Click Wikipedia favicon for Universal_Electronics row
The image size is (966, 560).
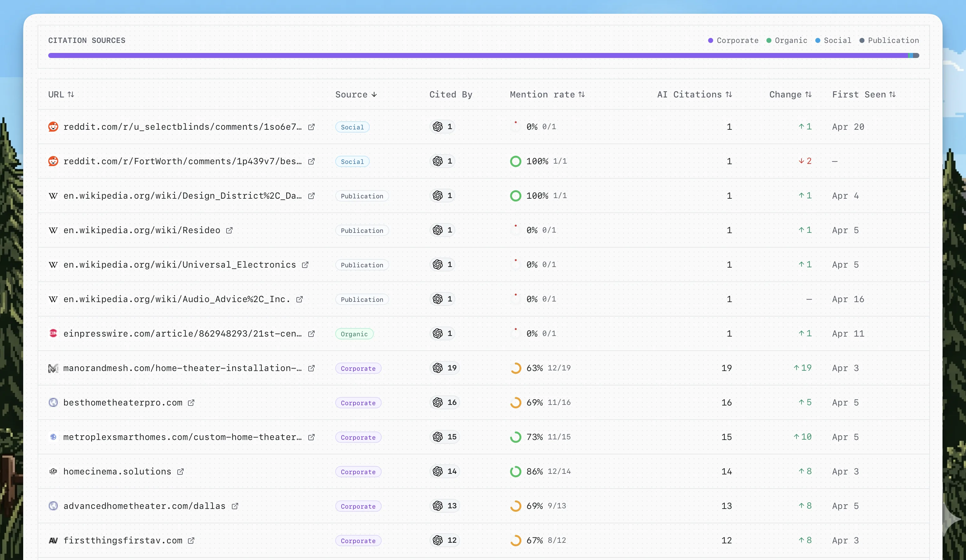coord(53,265)
